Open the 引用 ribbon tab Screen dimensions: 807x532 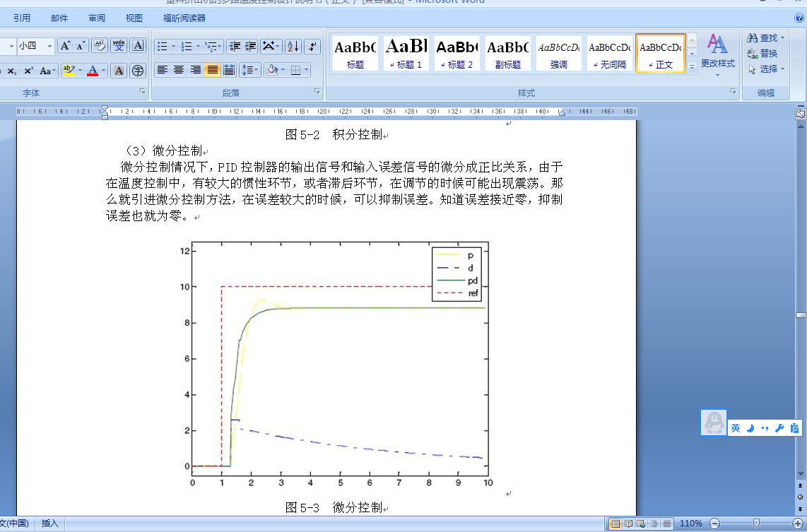pos(22,18)
